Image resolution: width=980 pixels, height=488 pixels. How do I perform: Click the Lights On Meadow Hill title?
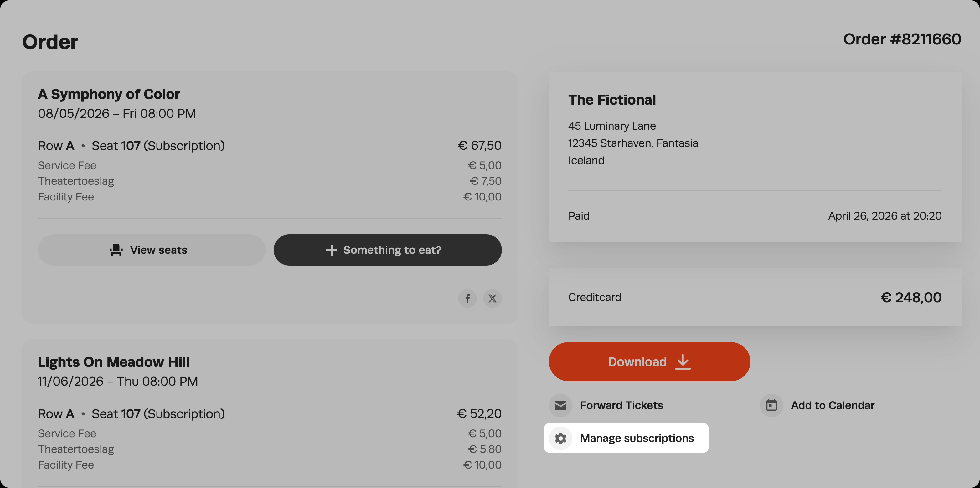(x=114, y=362)
